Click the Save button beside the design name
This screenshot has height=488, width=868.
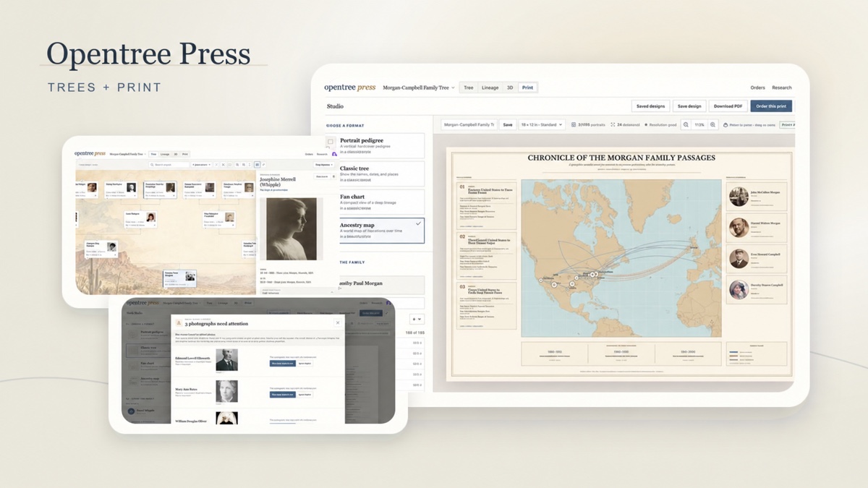point(508,124)
